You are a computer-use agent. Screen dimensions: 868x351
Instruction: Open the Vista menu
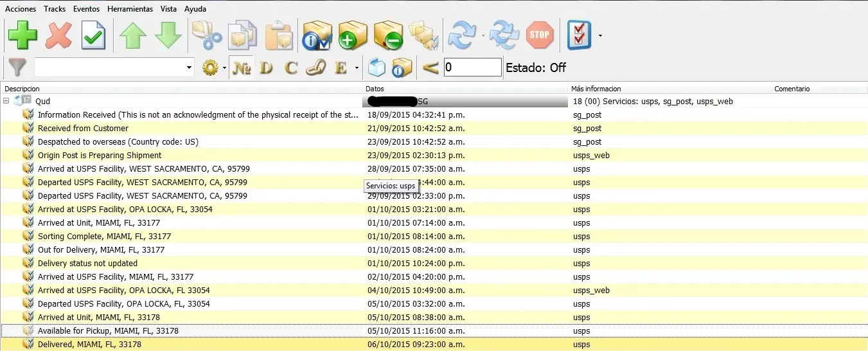pos(169,9)
